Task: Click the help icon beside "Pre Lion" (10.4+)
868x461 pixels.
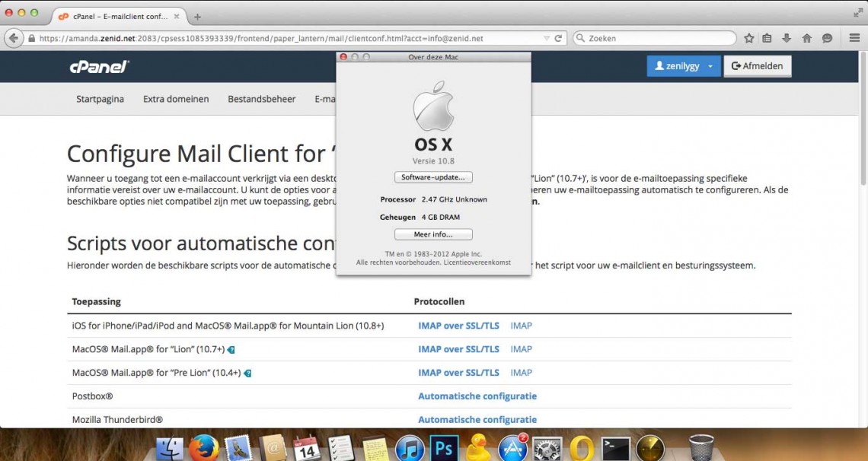Action: [x=247, y=373]
